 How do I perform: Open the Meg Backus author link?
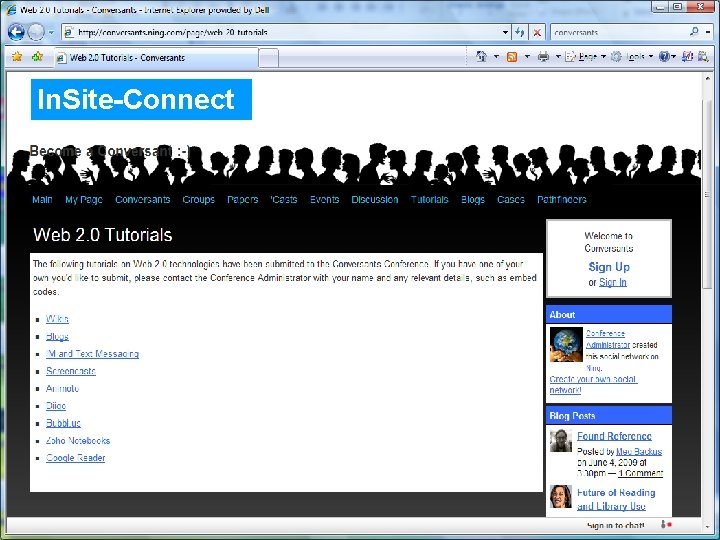point(639,451)
